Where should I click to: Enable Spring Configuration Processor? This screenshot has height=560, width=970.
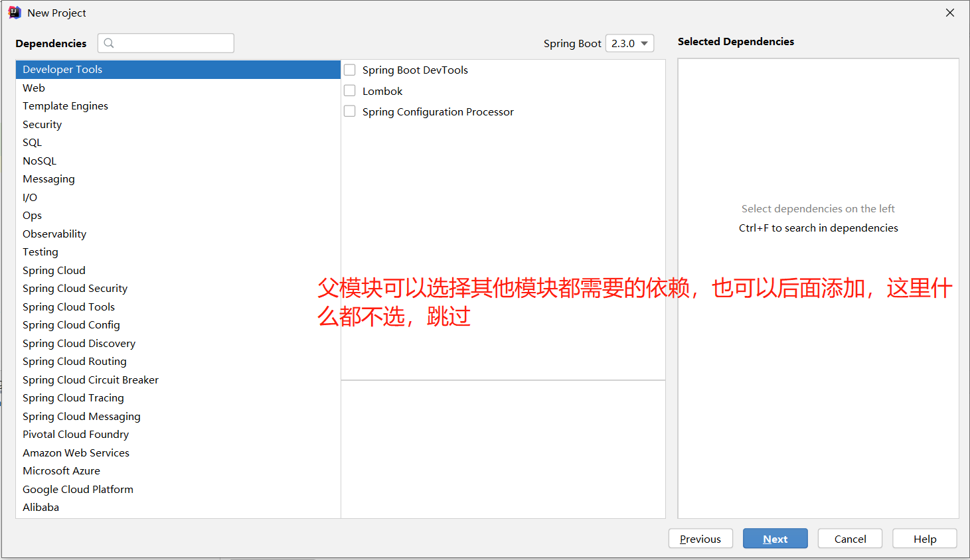coord(349,111)
